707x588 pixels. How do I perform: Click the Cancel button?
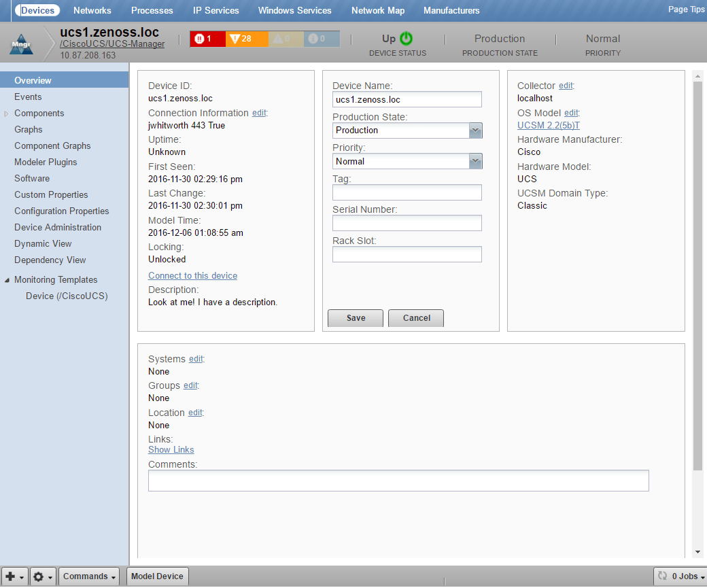click(x=416, y=318)
